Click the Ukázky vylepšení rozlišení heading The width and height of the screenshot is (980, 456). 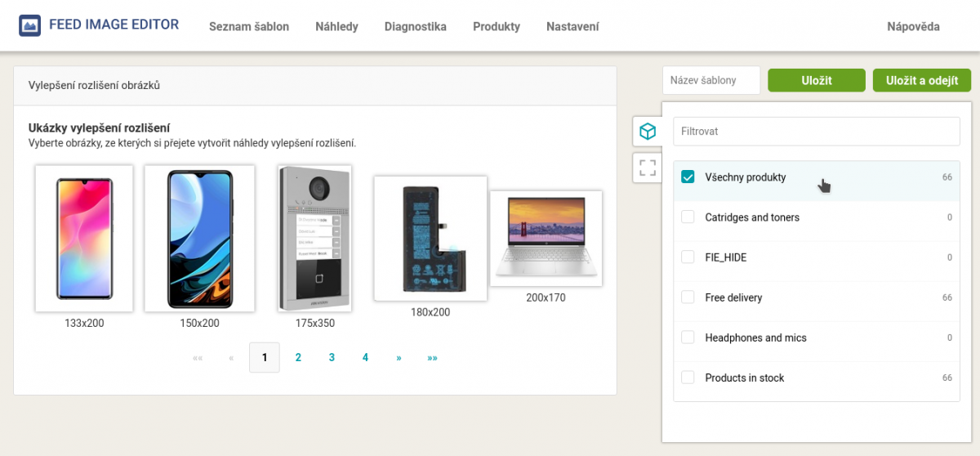tap(99, 128)
